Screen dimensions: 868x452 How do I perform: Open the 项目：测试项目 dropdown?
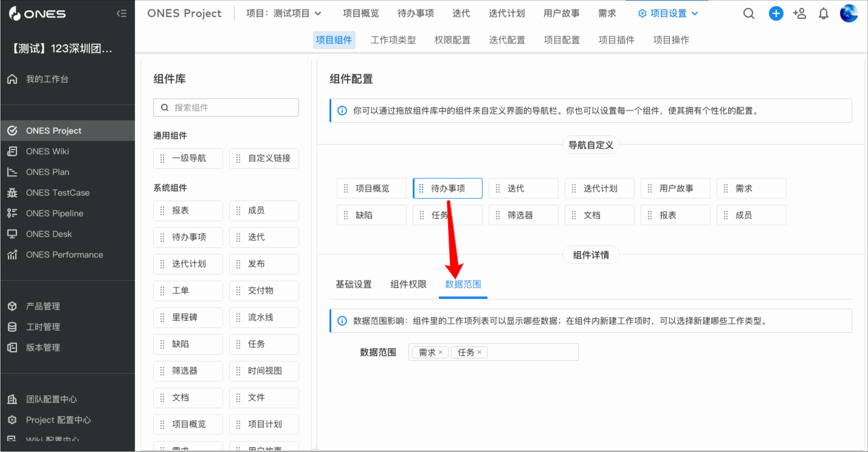pyautogui.click(x=284, y=13)
